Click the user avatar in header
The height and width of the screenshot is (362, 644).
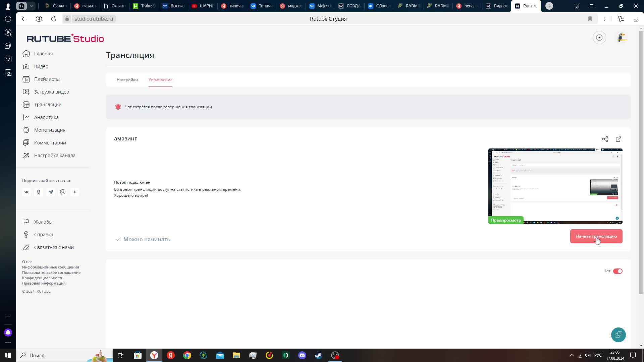point(622,38)
